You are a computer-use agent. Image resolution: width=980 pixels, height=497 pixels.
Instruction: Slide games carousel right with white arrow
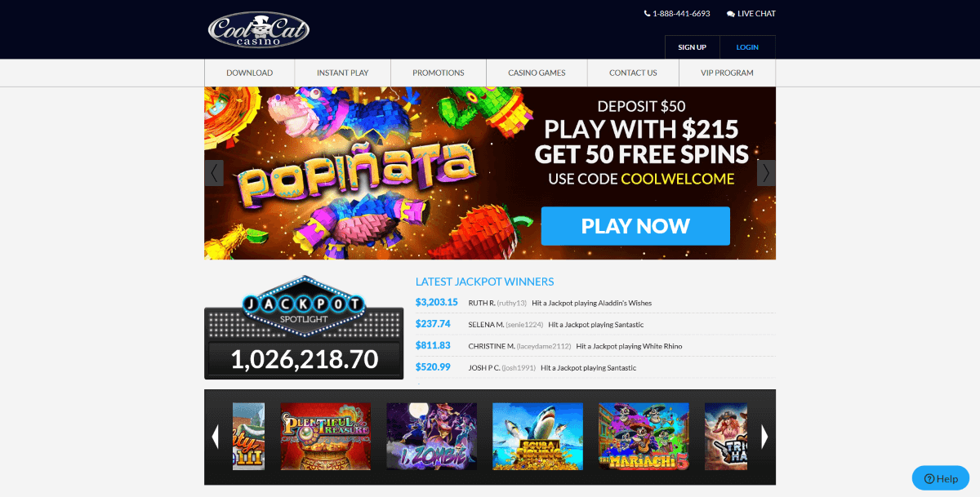pyautogui.click(x=764, y=437)
